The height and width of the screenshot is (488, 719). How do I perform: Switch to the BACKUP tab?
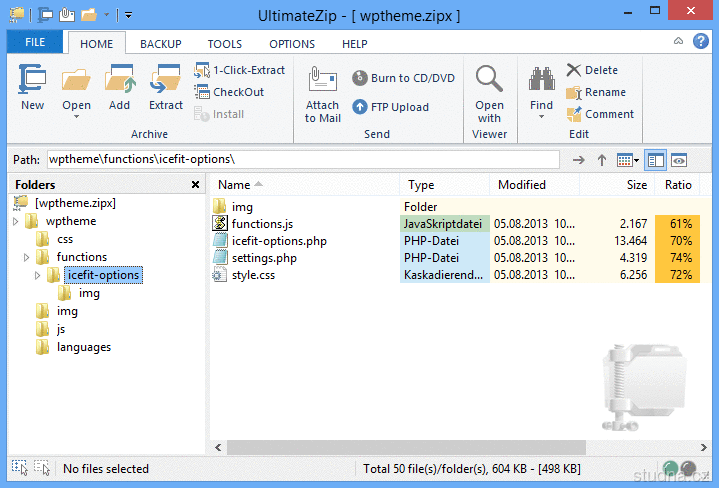click(x=160, y=44)
